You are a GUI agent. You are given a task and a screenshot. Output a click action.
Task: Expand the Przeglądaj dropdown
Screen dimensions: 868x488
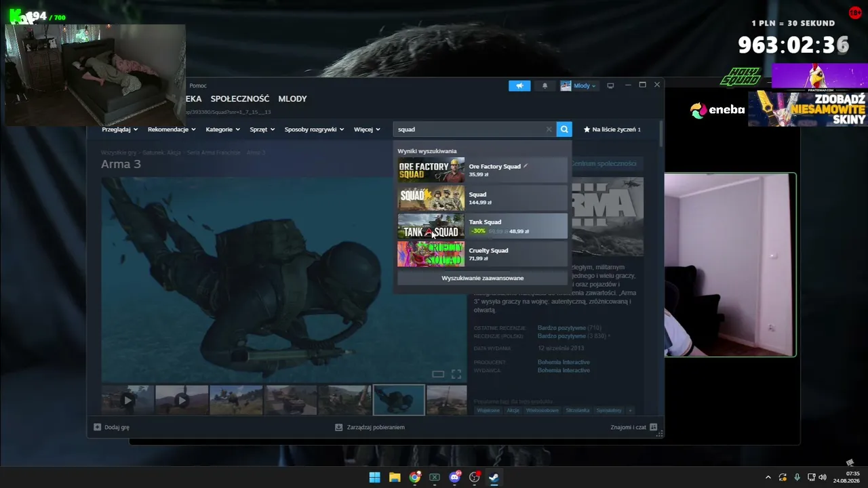click(x=120, y=129)
